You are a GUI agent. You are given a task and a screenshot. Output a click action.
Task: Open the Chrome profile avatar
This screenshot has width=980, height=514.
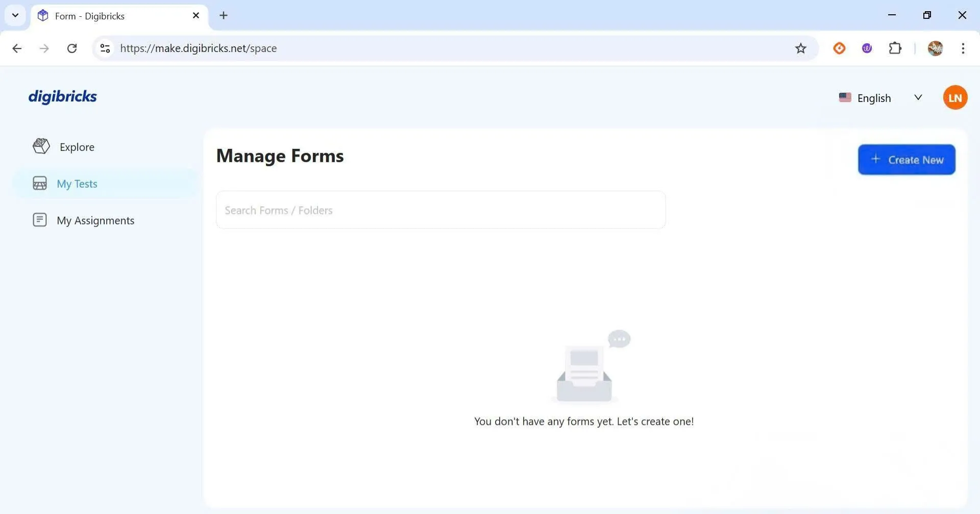[x=935, y=48]
